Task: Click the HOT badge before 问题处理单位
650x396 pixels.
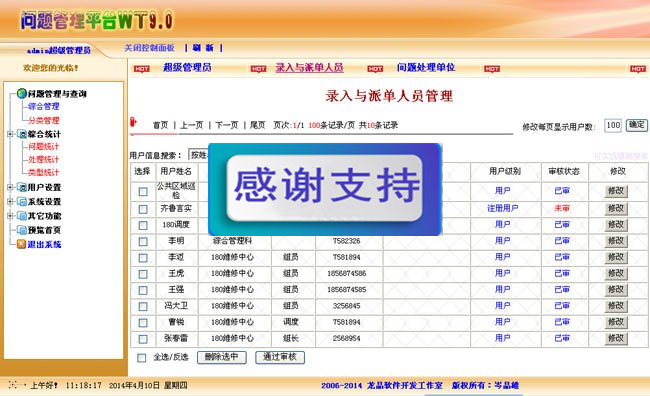Action: point(375,69)
